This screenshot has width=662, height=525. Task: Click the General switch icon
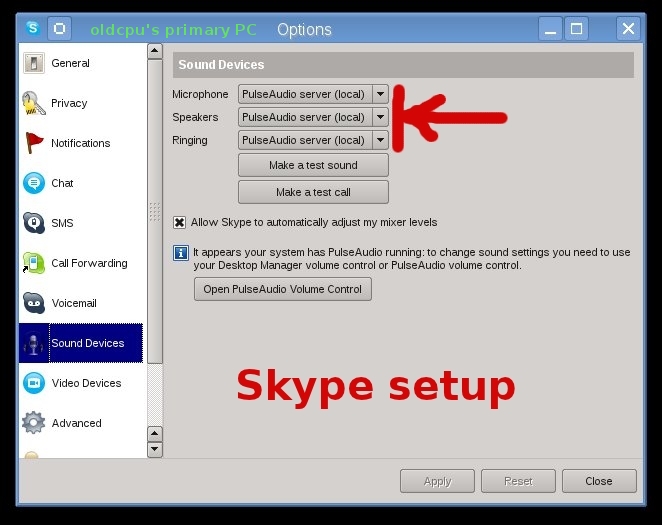34,63
